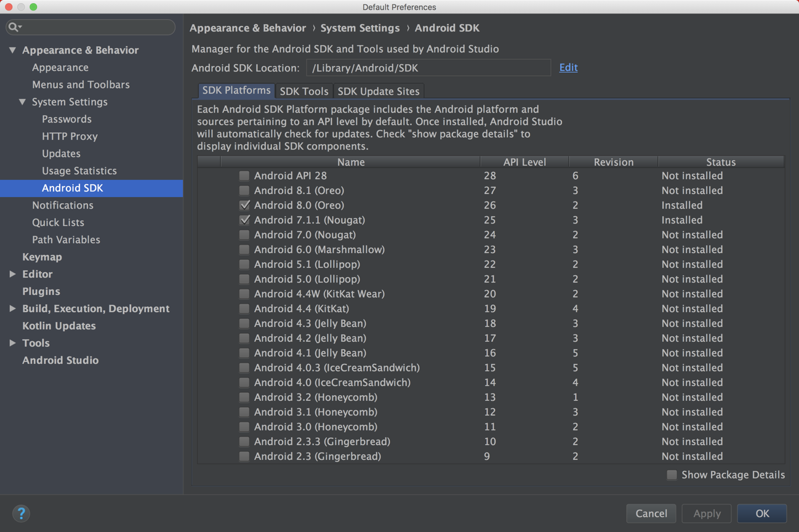Select the Android 3.0 (Honeycomb) row
Image resolution: width=799 pixels, height=532 pixels.
[x=491, y=427]
